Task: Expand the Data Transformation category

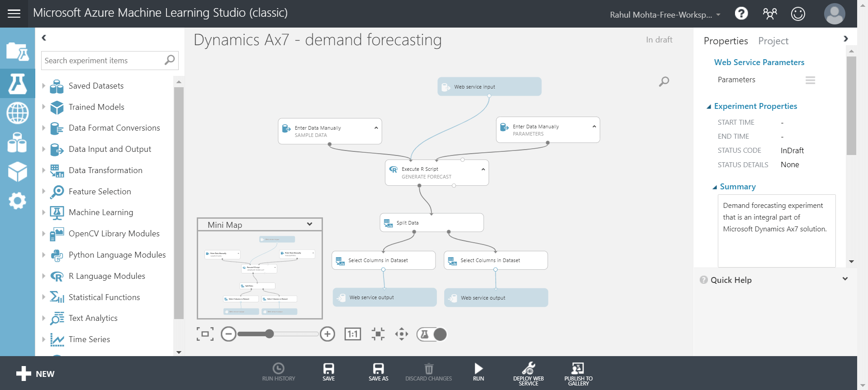Action: point(44,170)
